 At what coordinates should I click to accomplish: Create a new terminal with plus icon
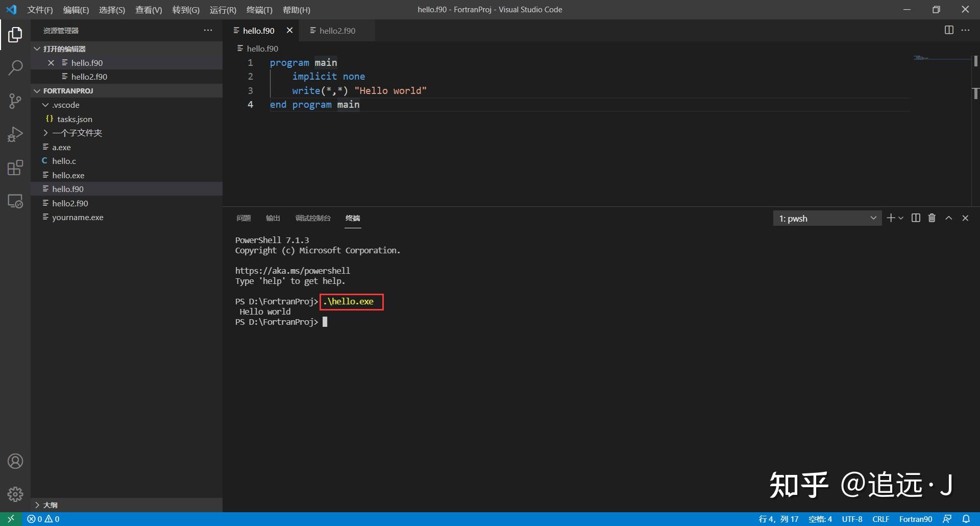(891, 218)
